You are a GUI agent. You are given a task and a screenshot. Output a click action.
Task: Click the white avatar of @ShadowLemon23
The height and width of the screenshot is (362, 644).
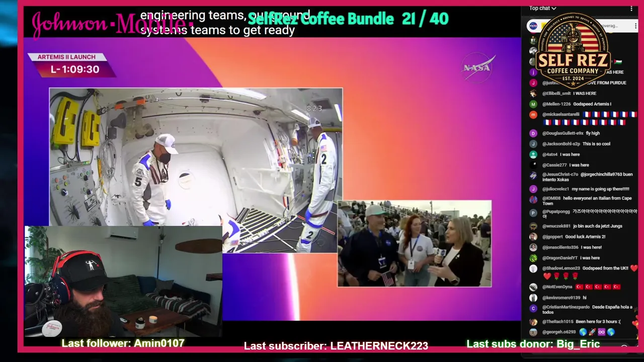click(533, 268)
